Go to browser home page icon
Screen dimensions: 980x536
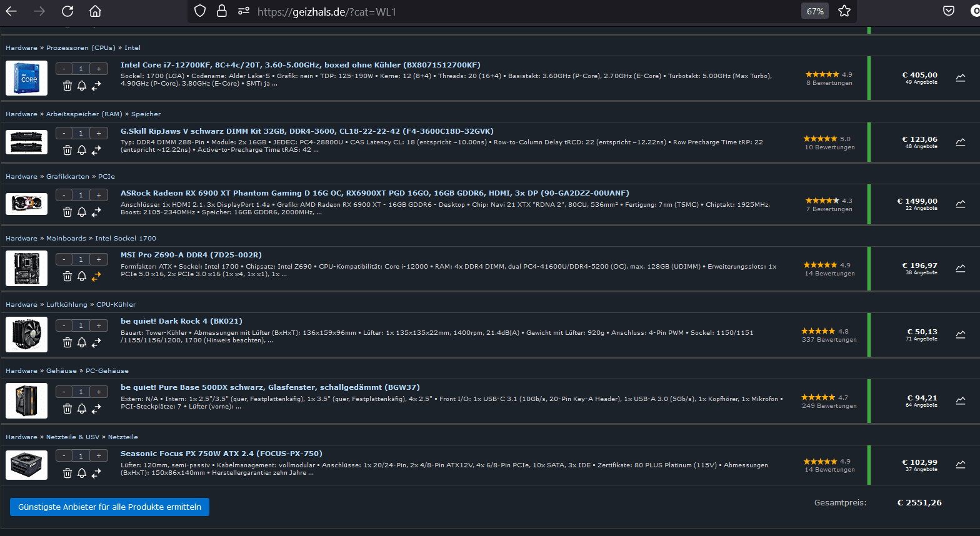pyautogui.click(x=95, y=11)
